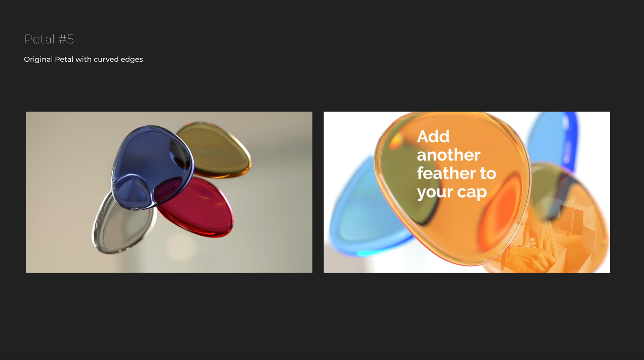This screenshot has width=644, height=360.
Task: Open the right orange petal render image
Action: 467,192
